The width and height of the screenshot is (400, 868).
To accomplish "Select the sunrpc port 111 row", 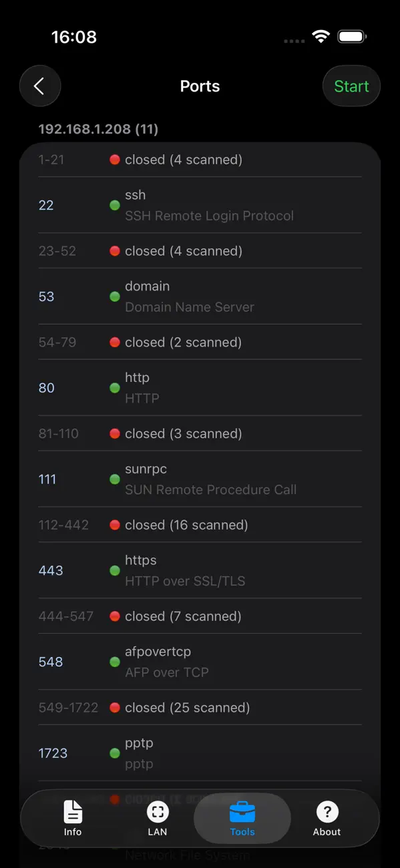I will click(200, 479).
